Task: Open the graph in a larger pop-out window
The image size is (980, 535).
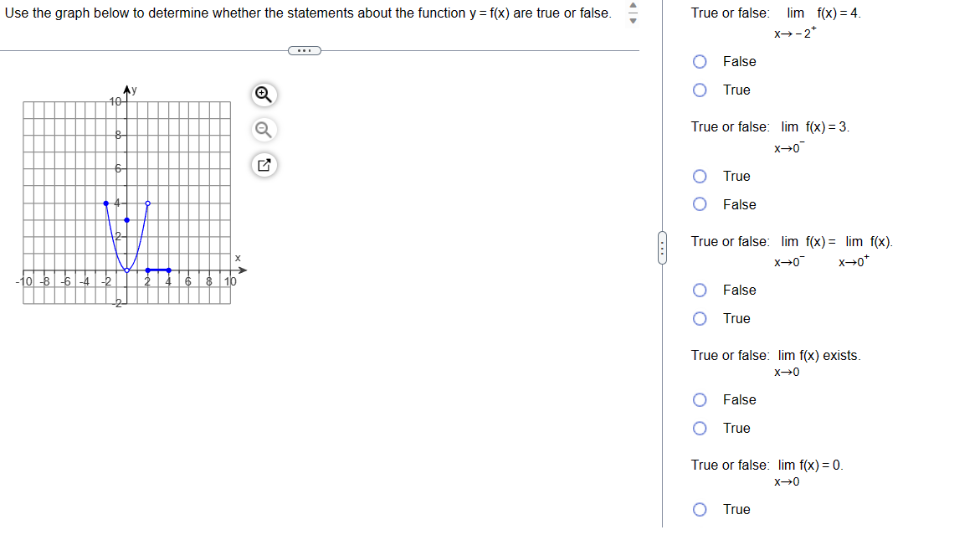Action: 263,166
